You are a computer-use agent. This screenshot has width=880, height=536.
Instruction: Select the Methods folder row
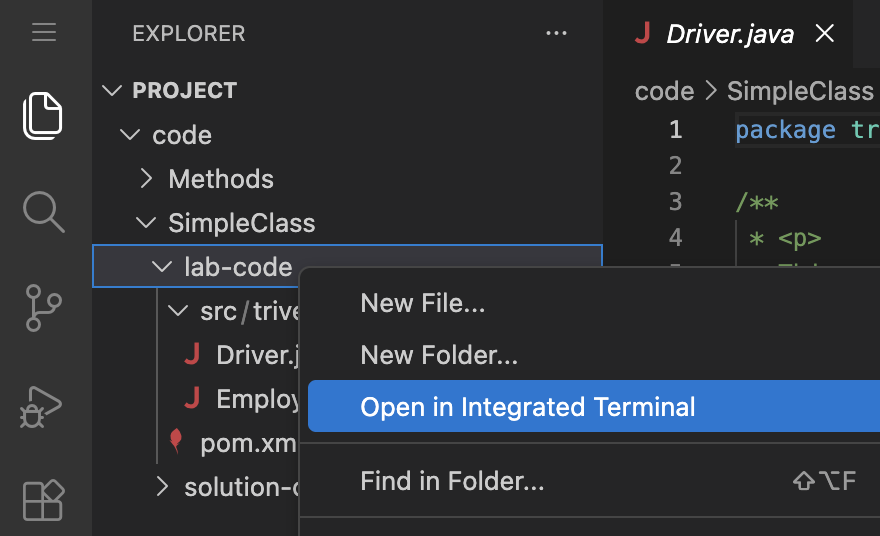click(347, 178)
